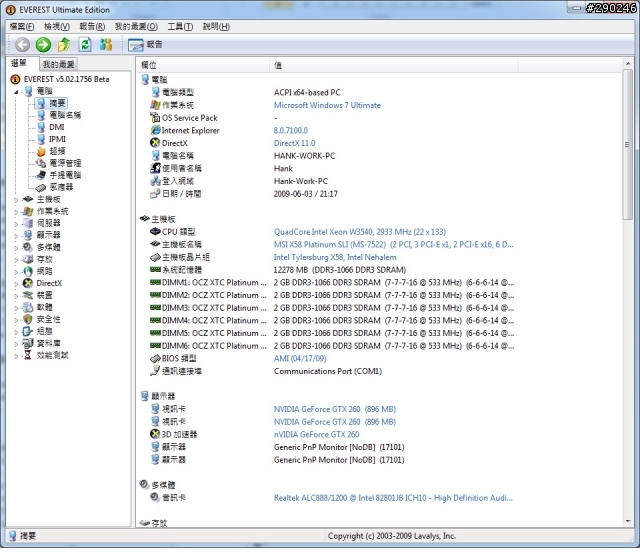Open the DirectX 11.0 link
The height and width of the screenshot is (552, 640).
coord(294,143)
